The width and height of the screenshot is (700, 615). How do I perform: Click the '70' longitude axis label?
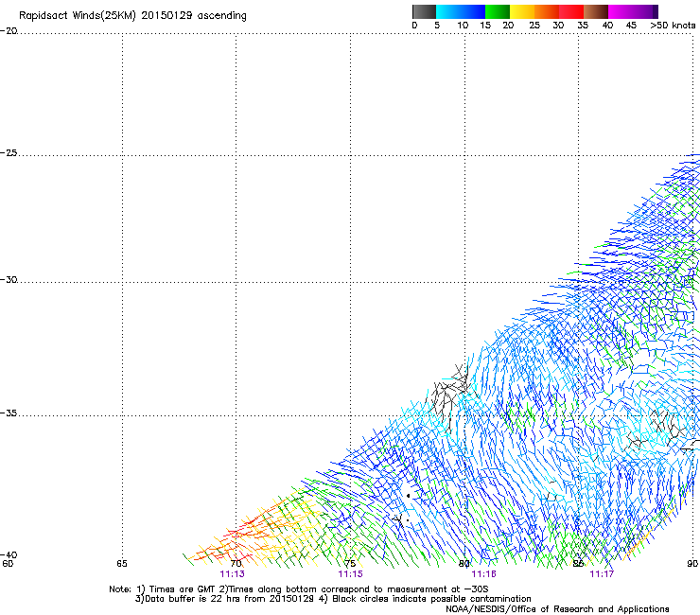point(236,563)
